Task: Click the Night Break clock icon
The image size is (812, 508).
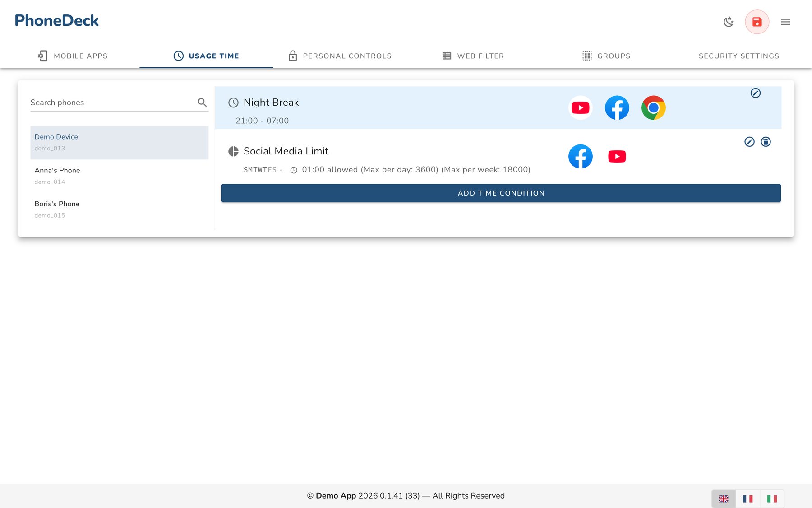Action: point(233,103)
